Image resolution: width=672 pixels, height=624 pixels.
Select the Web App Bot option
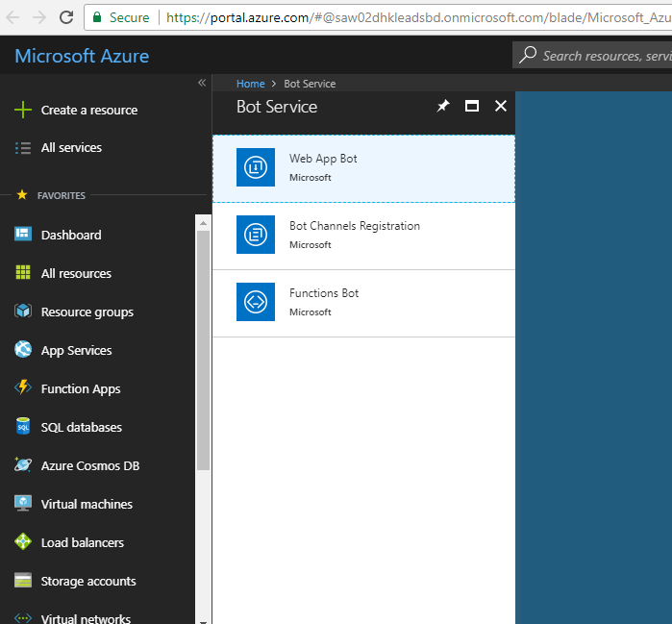coord(363,169)
